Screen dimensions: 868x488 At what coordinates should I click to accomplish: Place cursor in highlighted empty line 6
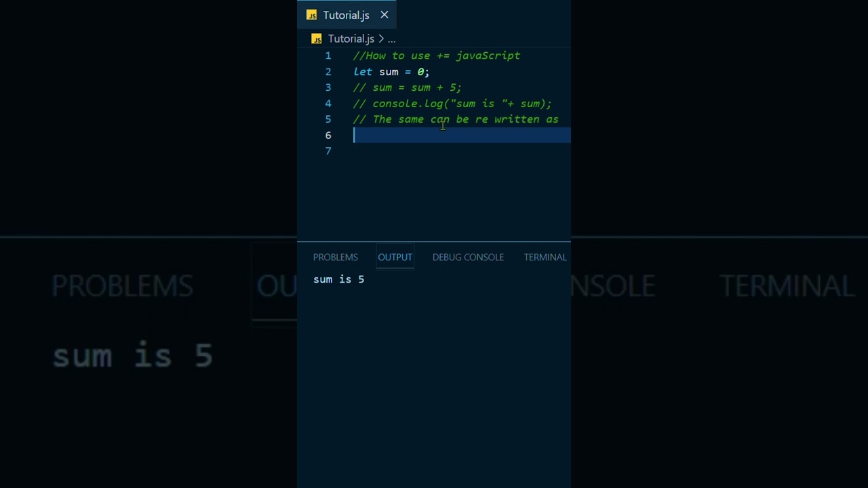(x=462, y=136)
